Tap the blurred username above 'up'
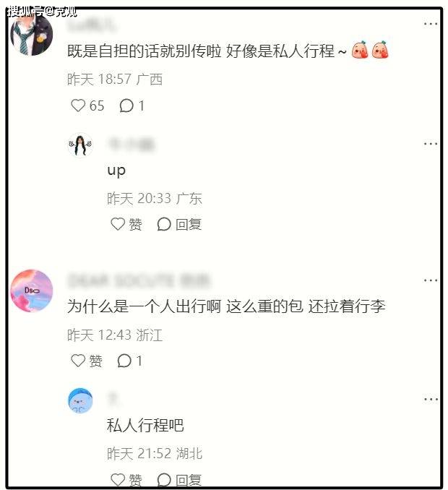Image resolution: width=448 pixels, height=490 pixels. 132,145
